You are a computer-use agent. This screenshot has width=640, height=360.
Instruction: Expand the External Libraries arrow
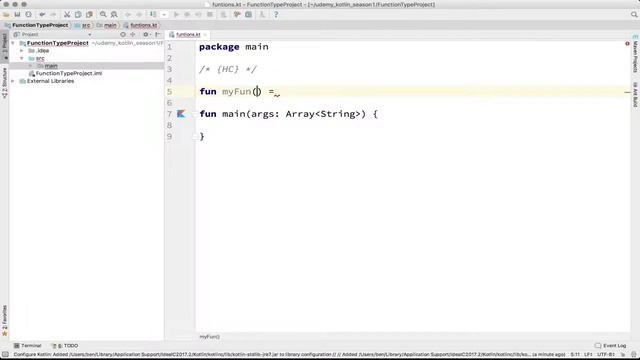point(13,81)
